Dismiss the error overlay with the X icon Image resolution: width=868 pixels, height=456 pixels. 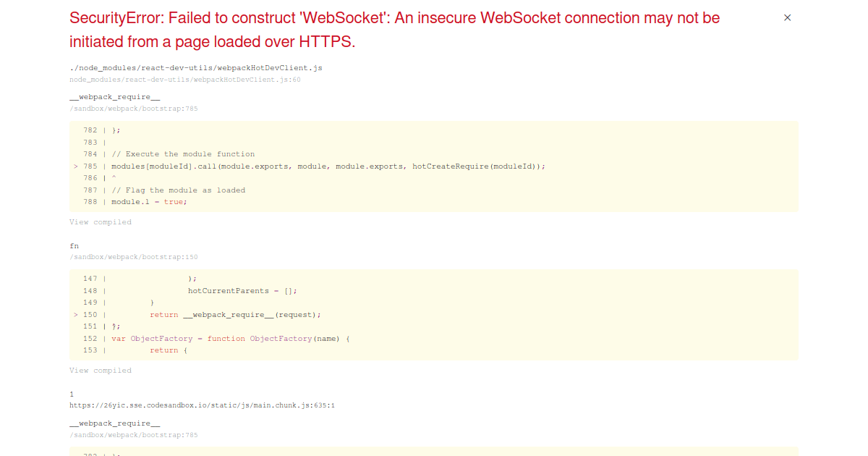(788, 18)
